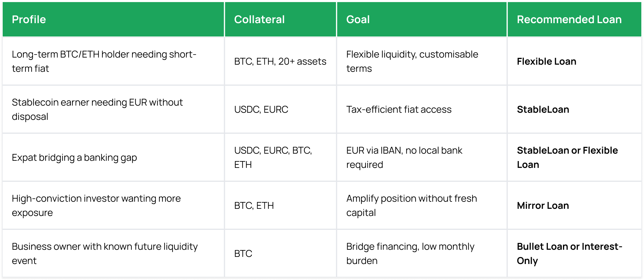Choose the Mirror Loan recommendation
The height and width of the screenshot is (280, 644).
(x=543, y=206)
